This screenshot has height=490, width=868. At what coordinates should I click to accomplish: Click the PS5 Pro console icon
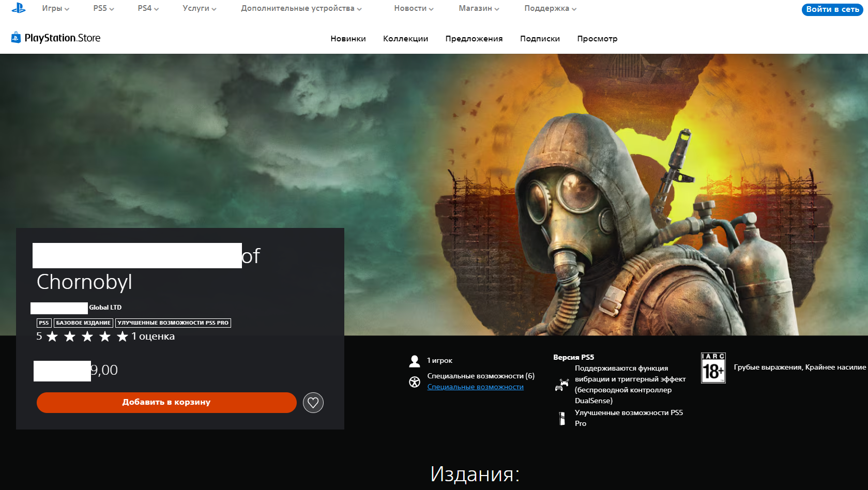562,418
